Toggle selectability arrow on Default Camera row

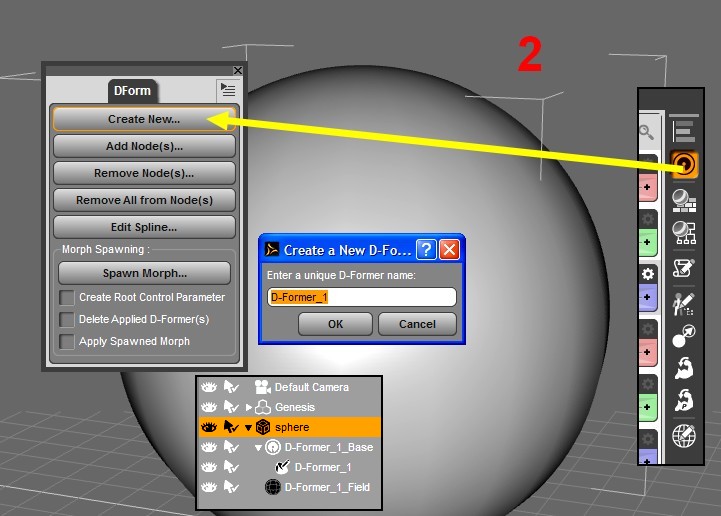231,387
